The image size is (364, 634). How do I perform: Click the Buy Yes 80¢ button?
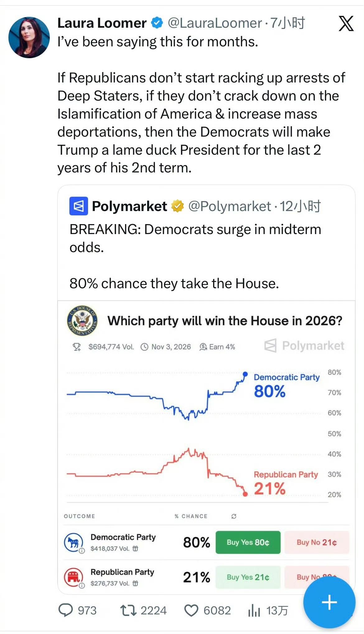coord(248,542)
